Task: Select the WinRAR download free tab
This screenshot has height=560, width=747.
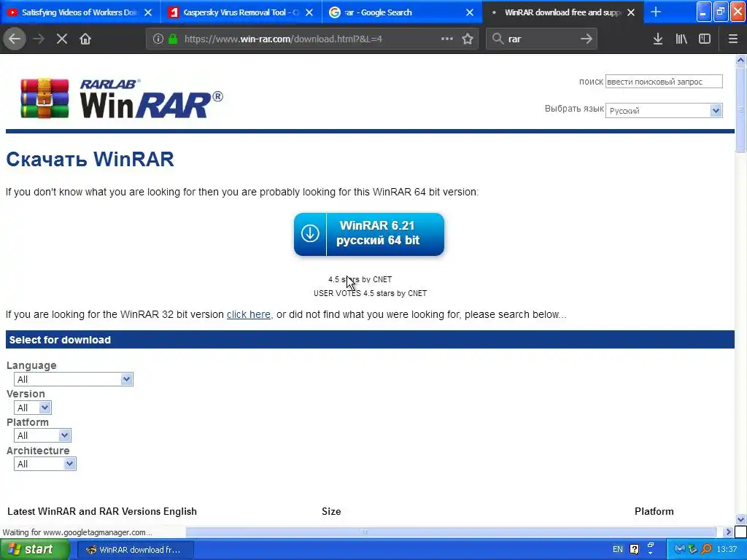Action: [x=562, y=12]
